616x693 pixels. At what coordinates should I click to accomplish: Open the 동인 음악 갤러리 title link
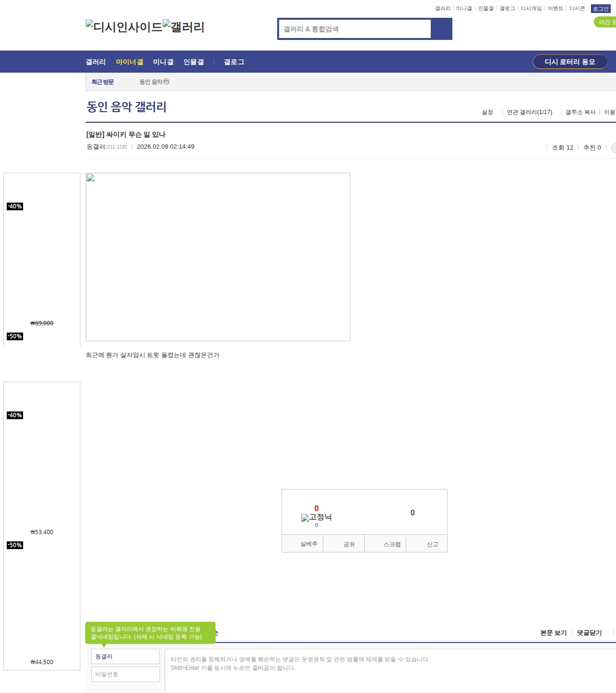tap(127, 106)
